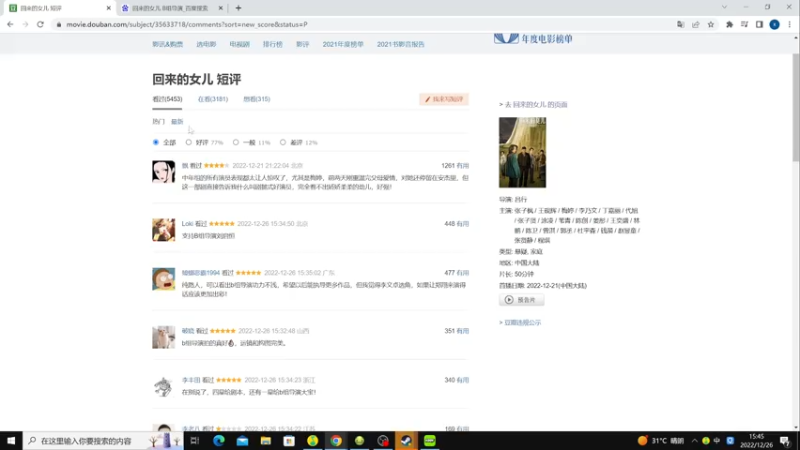Viewport: 800px width, 450px height.
Task: Open Task View on taskbar
Action: [194, 441]
